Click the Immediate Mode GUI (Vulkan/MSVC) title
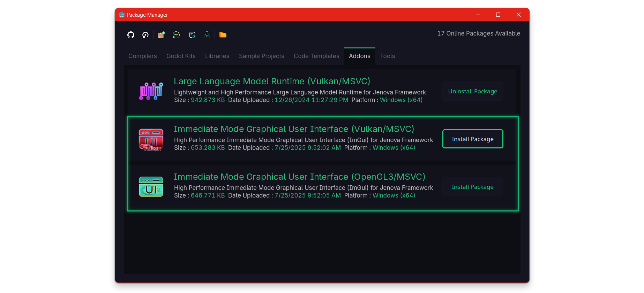This screenshot has width=644, height=293. 294,129
